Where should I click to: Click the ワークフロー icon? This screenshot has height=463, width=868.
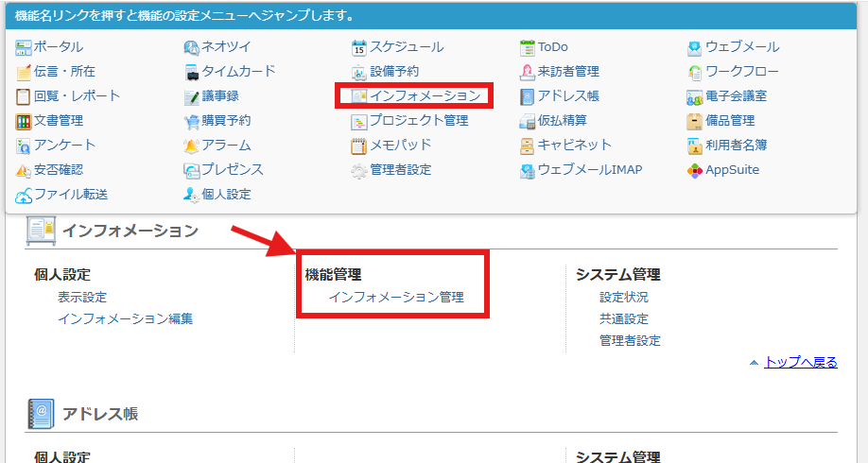695,73
